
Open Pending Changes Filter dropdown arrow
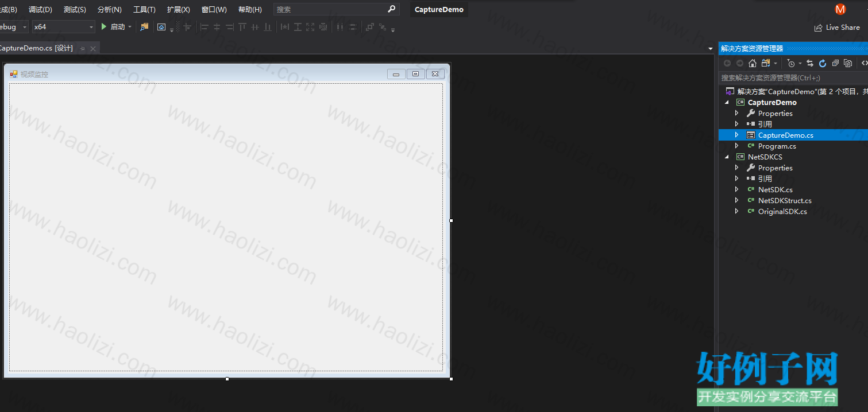pyautogui.click(x=800, y=63)
